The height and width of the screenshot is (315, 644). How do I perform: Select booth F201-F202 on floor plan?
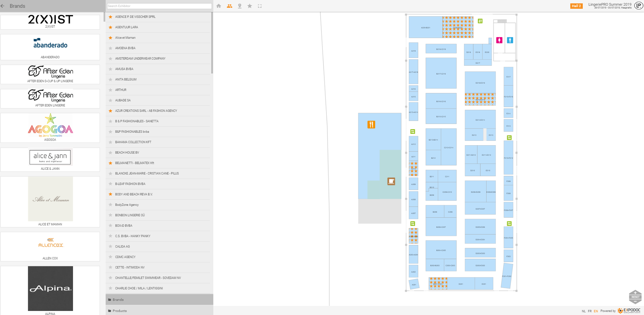[x=506, y=276]
